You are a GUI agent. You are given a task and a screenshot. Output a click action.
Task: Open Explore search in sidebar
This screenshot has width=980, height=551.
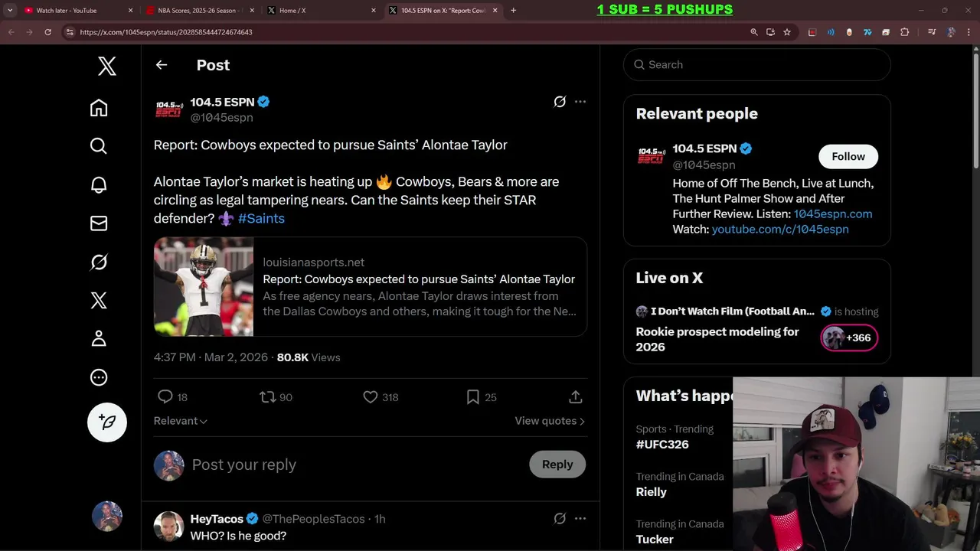coord(99,146)
